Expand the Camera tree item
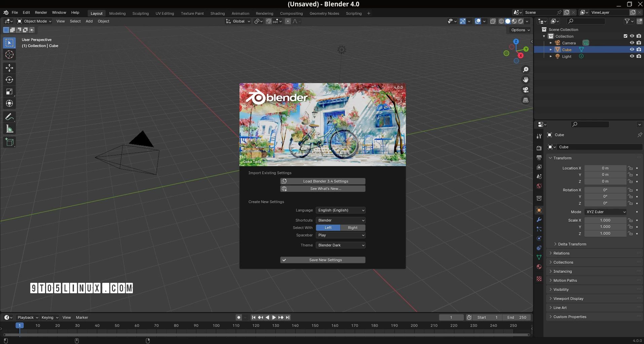The image size is (644, 344). pos(551,43)
